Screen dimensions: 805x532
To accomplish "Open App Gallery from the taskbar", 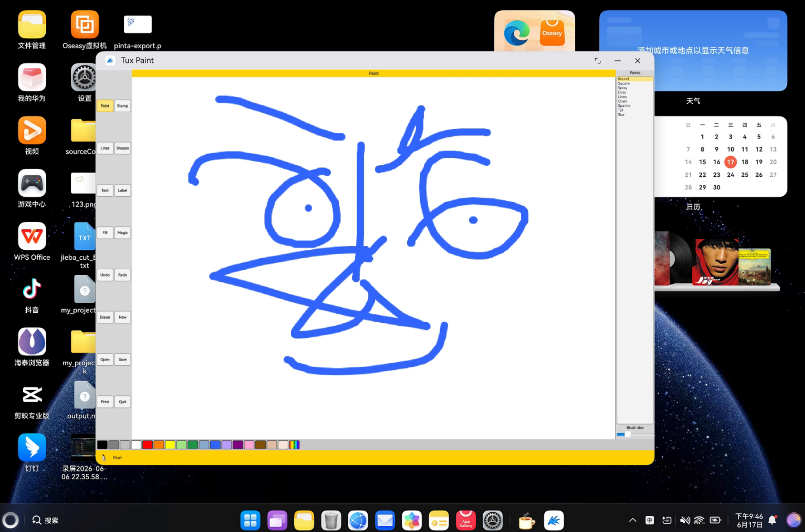I will tap(466, 520).
